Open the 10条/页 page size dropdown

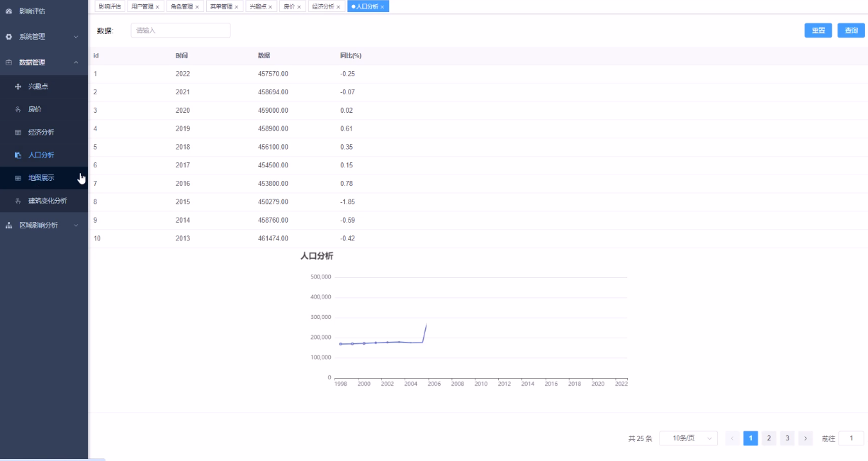[688, 438]
